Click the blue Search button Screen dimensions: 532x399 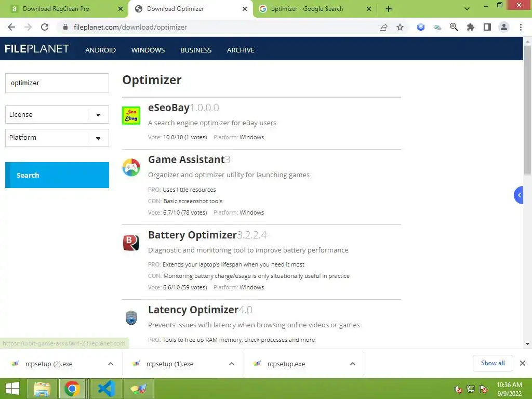tap(57, 175)
